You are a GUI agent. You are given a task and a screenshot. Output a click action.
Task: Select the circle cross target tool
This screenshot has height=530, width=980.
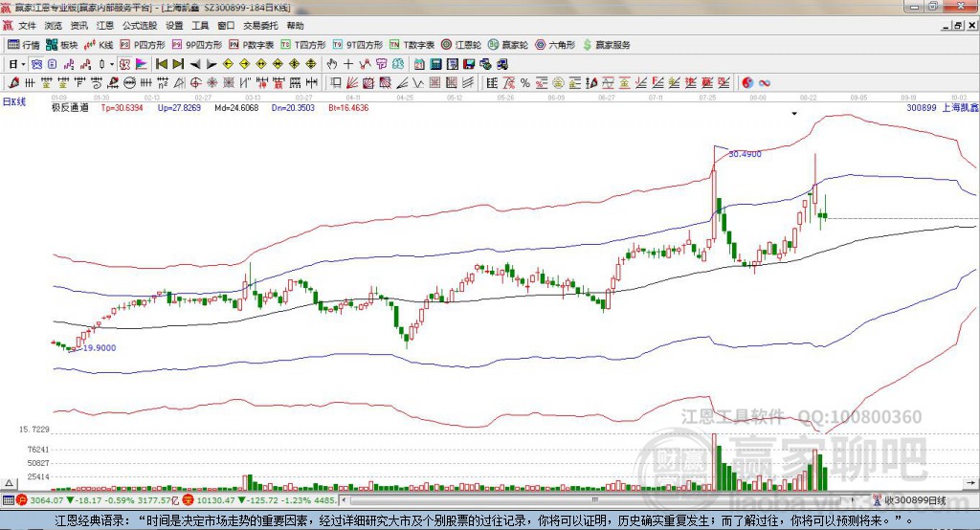(x=195, y=82)
